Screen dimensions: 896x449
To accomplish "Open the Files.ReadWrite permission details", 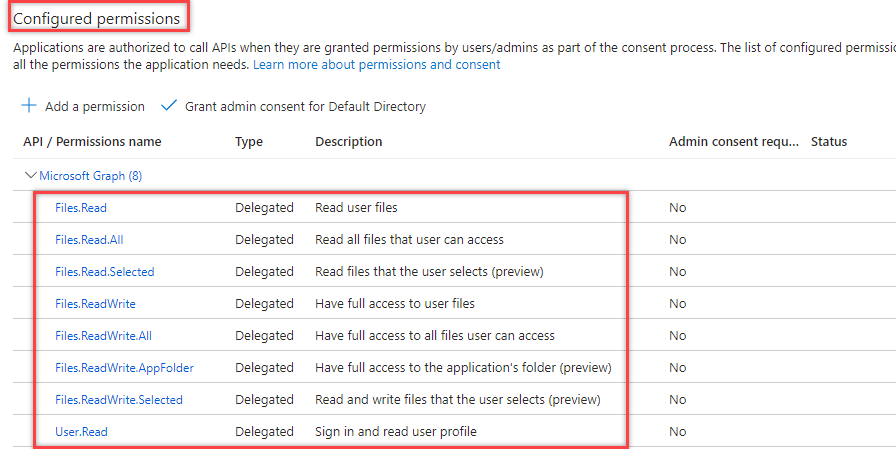I will 95,304.
